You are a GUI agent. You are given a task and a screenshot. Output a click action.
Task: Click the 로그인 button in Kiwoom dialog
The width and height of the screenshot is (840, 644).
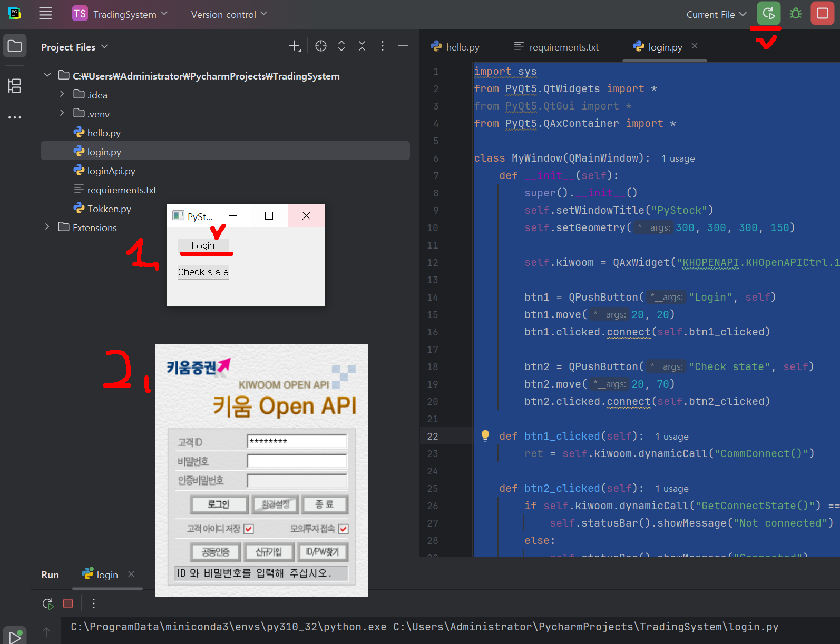click(x=219, y=504)
